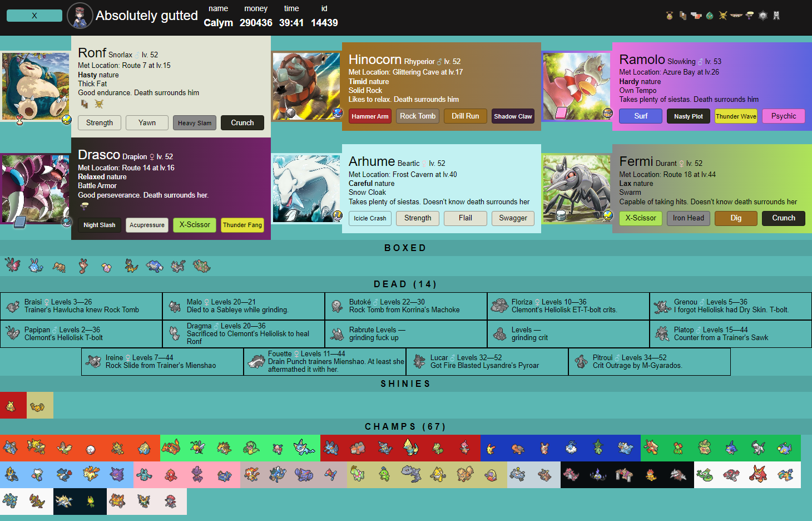Viewport: 812px width, 521px height.
Task: Select 'Got Fire Blasted Lysandre's Pyroar'
Action: click(x=484, y=366)
